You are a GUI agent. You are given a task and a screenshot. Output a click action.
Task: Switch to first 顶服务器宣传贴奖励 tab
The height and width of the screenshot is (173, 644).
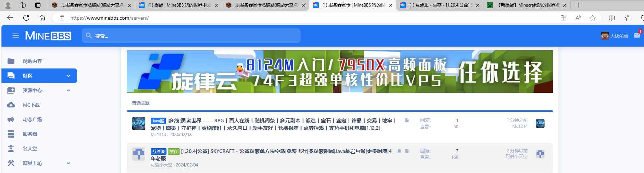91,5
